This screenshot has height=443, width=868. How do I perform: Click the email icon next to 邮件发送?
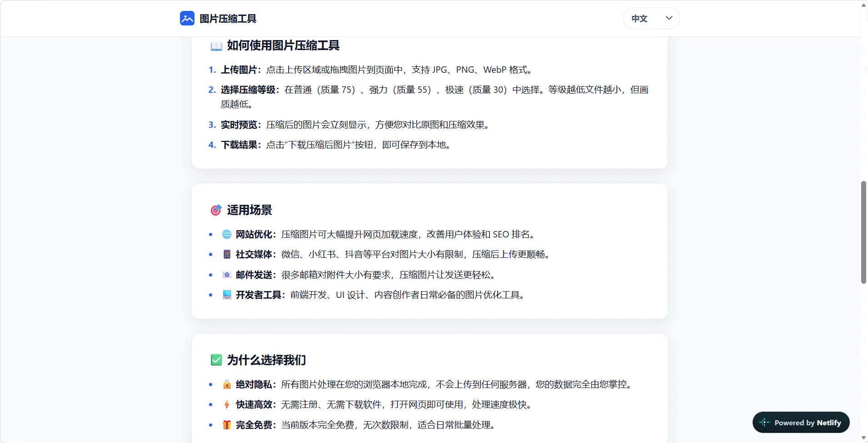pos(227,275)
